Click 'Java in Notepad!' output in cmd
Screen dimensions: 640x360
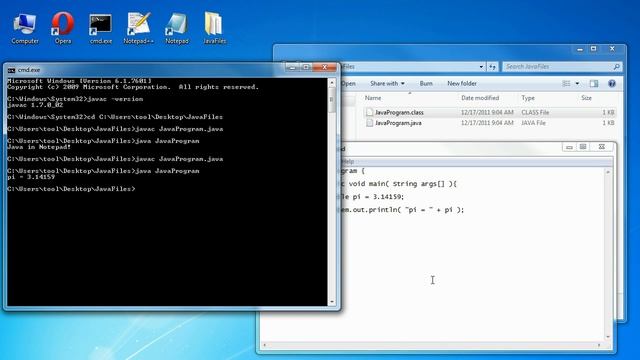[39, 147]
